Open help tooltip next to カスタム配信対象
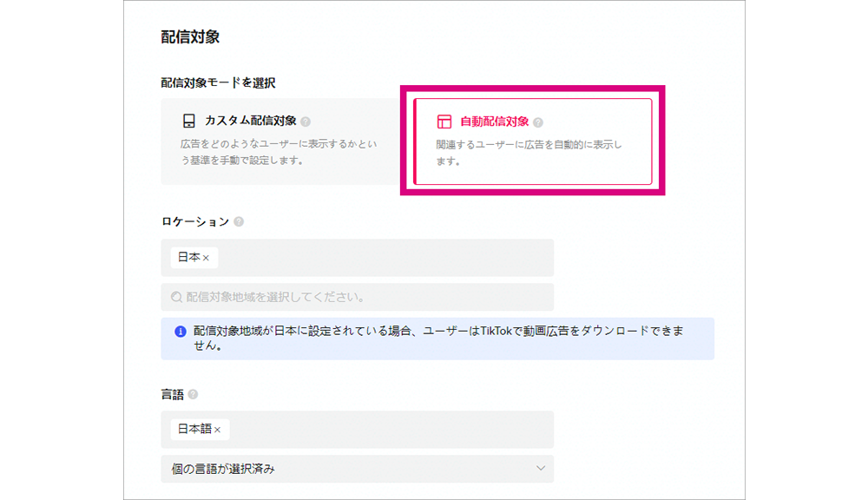 (306, 122)
